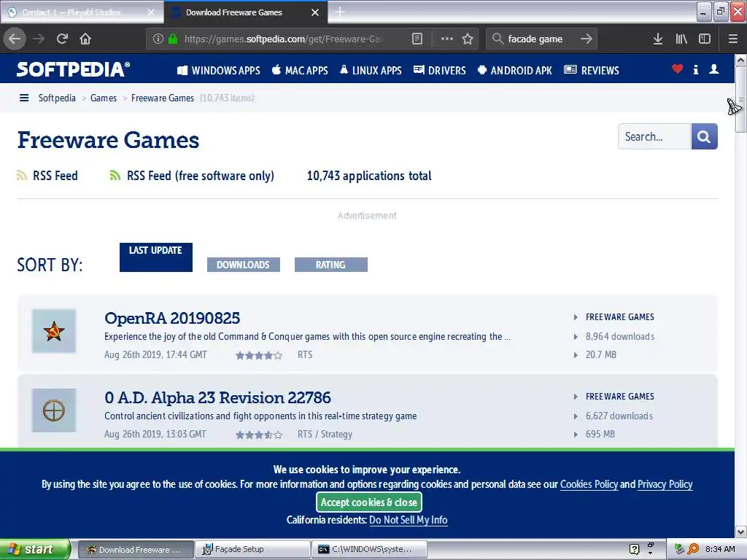Go to Softpedia breadcrumb link

[57, 98]
